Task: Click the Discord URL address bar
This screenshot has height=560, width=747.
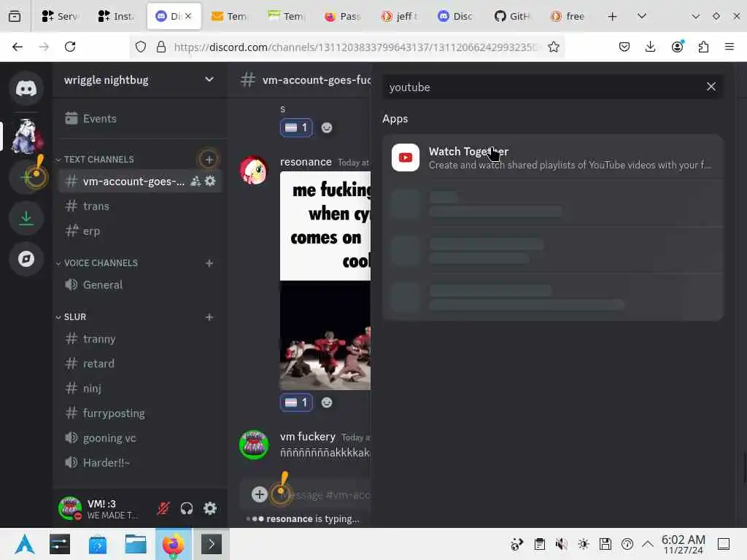Action: (x=355, y=47)
